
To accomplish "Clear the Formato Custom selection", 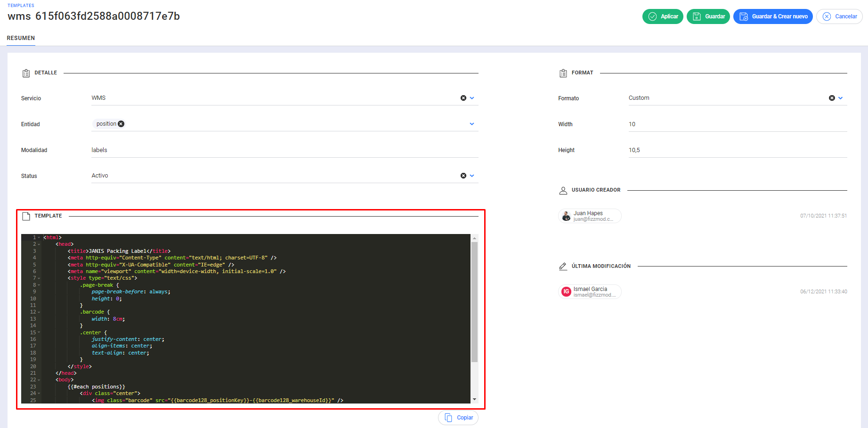I will 832,98.
